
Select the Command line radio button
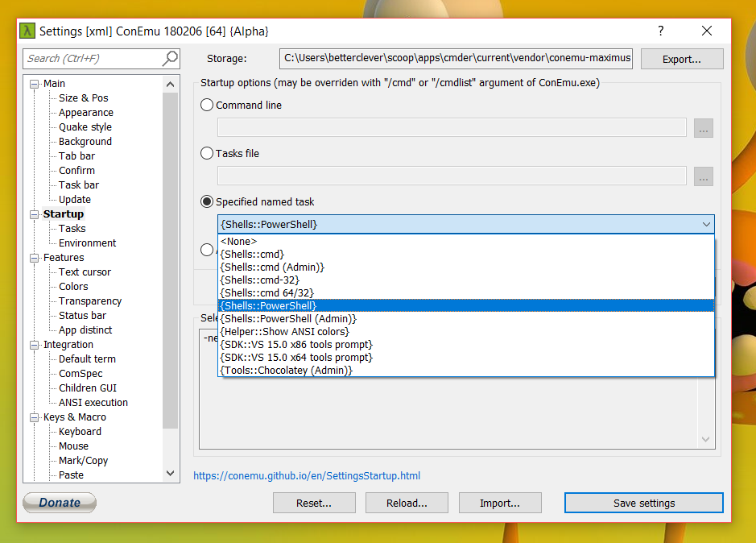[207, 105]
